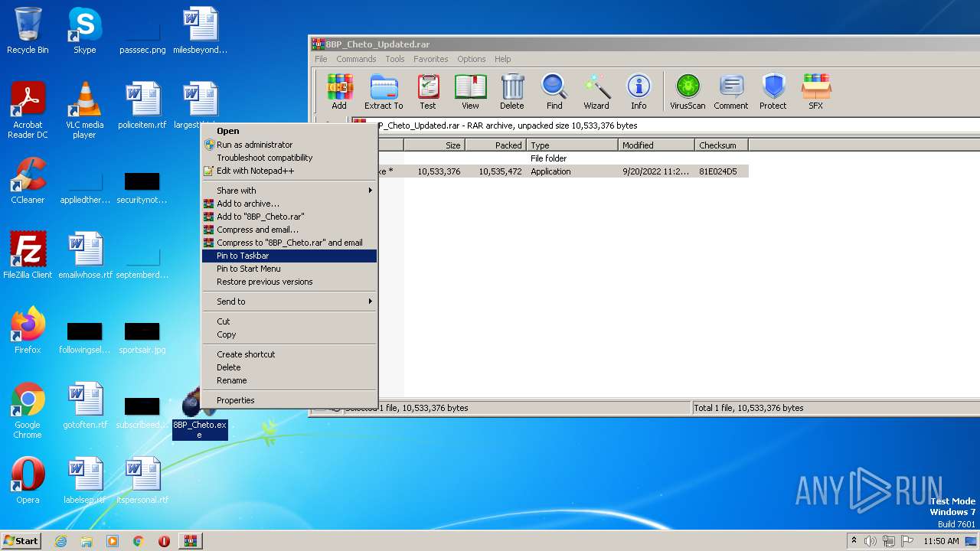Click checksum value 81E024D5
Image resolution: width=980 pixels, height=551 pixels.
[x=717, y=171]
